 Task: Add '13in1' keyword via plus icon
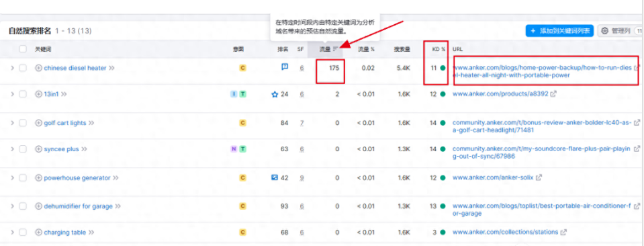point(38,94)
